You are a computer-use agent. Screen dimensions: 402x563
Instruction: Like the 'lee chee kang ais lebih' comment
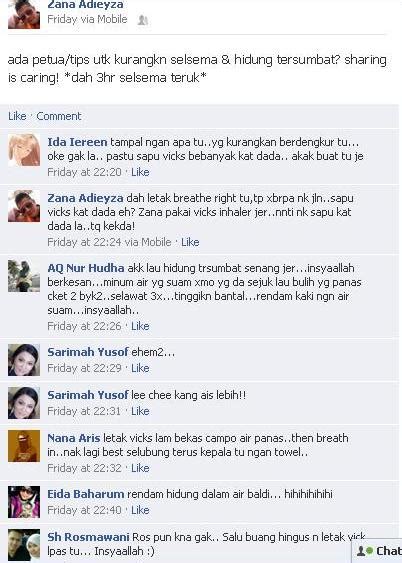tap(140, 411)
